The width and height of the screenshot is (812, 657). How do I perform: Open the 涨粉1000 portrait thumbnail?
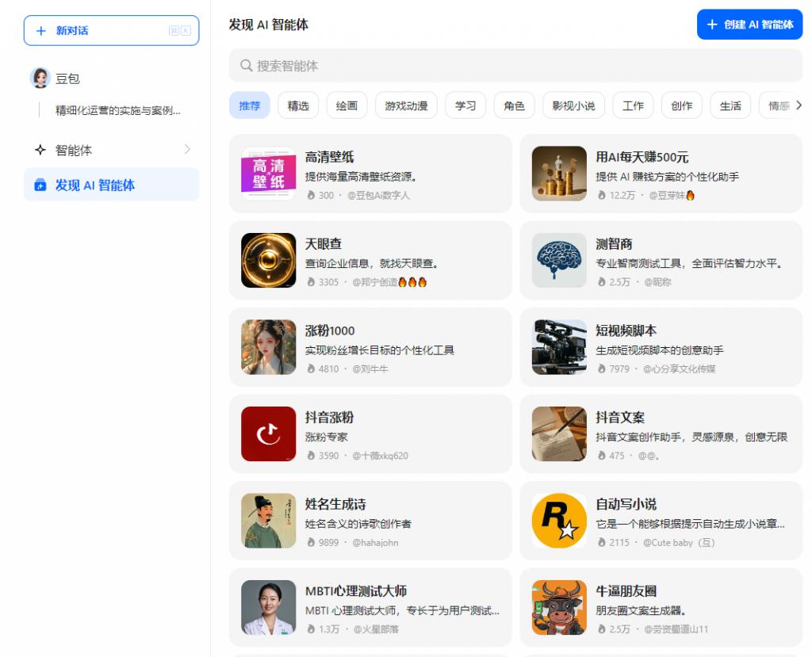coord(268,347)
